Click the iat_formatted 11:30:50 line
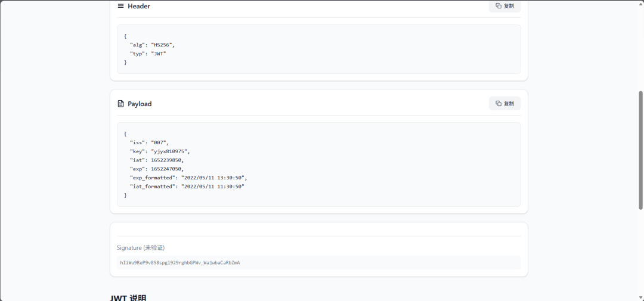Image resolution: width=644 pixels, height=301 pixels. [x=187, y=187]
